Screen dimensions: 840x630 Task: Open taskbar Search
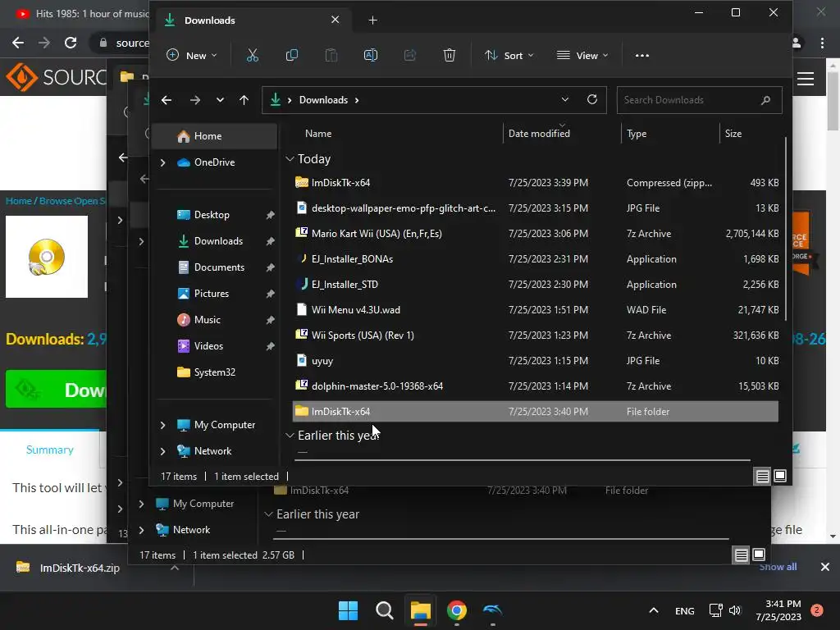[384, 610]
